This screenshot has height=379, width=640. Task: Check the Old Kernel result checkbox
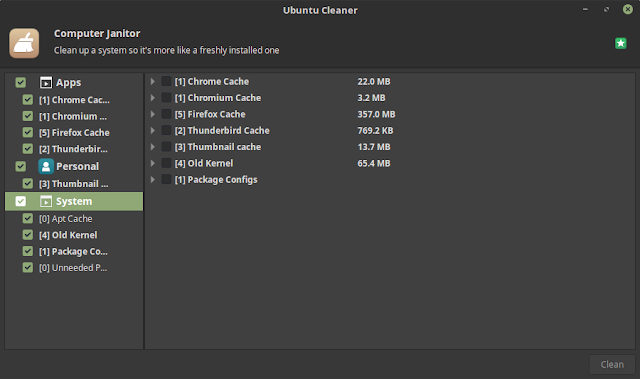[166, 163]
